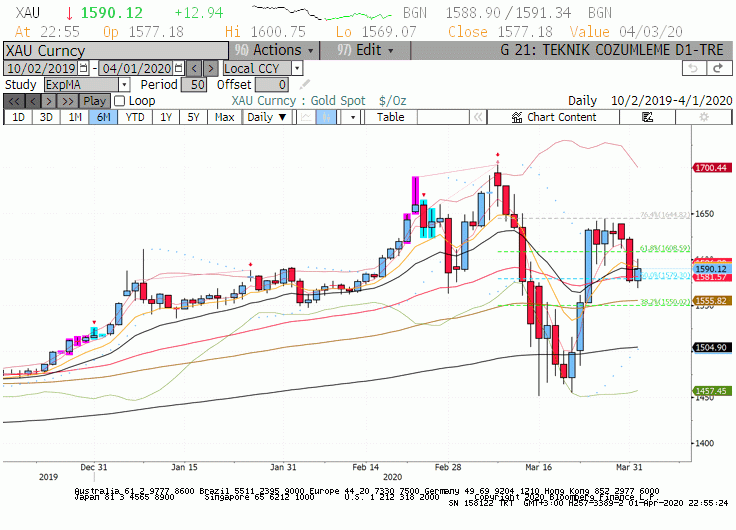This screenshot has height=530, width=736.
Task: Select the candlestick chart type icon
Action: 326,117
